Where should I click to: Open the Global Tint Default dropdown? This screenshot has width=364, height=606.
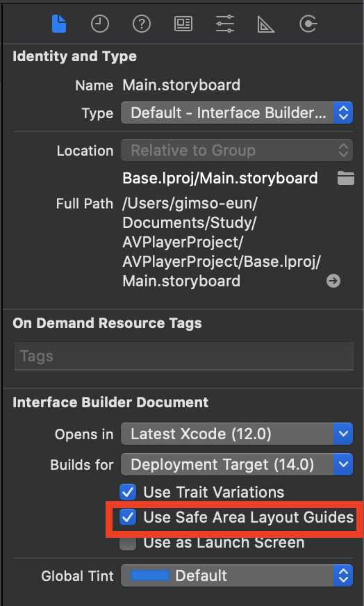point(236,575)
